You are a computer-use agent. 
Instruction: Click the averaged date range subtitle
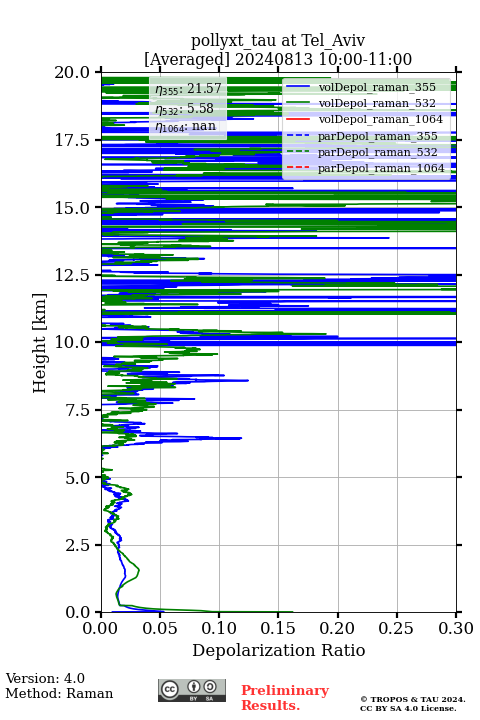coord(278,60)
